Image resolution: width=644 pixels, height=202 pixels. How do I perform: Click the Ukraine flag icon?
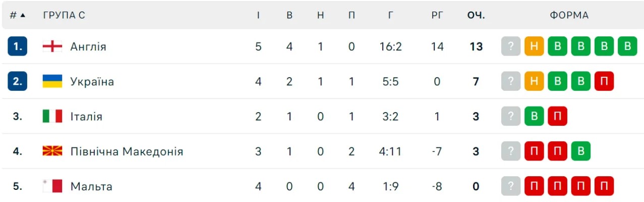tap(52, 81)
